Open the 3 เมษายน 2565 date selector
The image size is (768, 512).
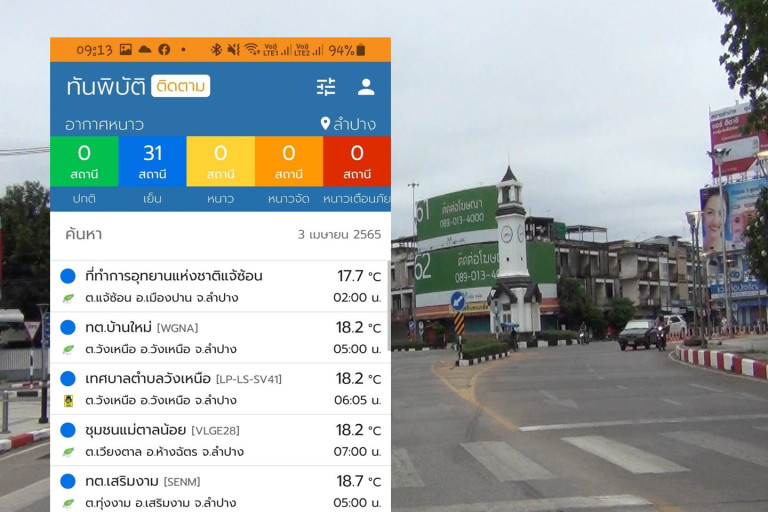pyautogui.click(x=339, y=234)
